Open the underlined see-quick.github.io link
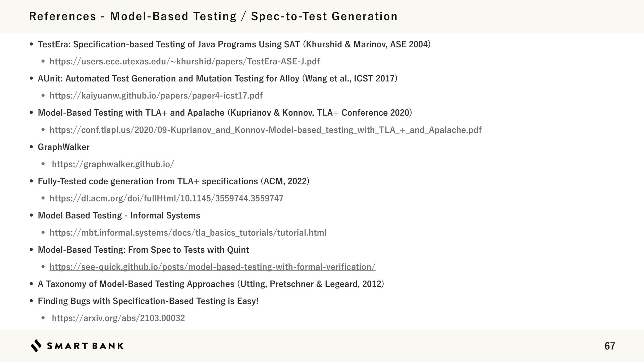644x362 pixels. (x=212, y=267)
